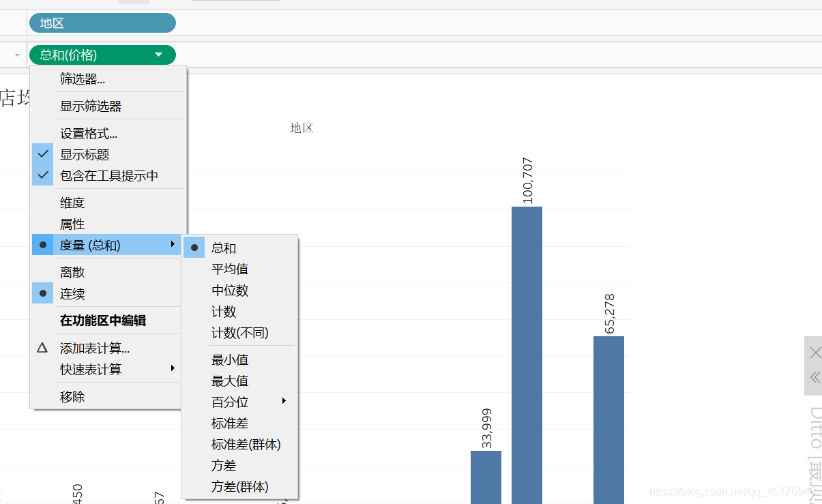Toggle the 显示标题 checked option
822x504 pixels.
coord(108,155)
